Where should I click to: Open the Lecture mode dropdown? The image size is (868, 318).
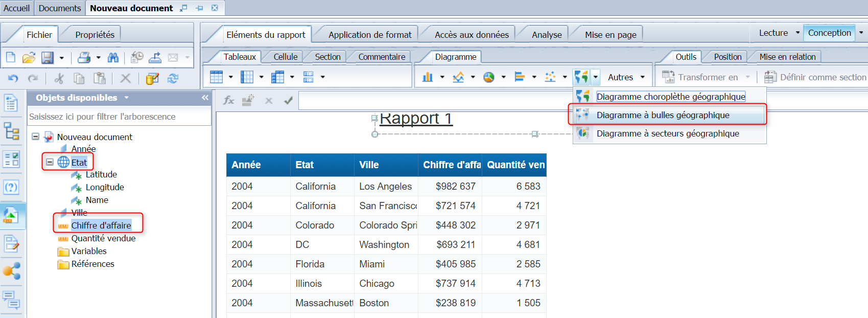(797, 33)
